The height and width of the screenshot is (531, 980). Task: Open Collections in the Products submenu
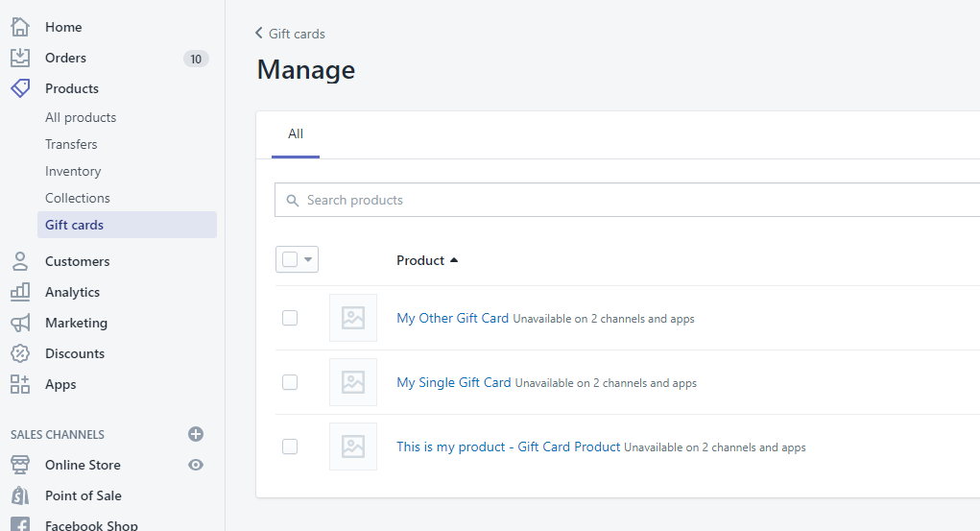(78, 198)
